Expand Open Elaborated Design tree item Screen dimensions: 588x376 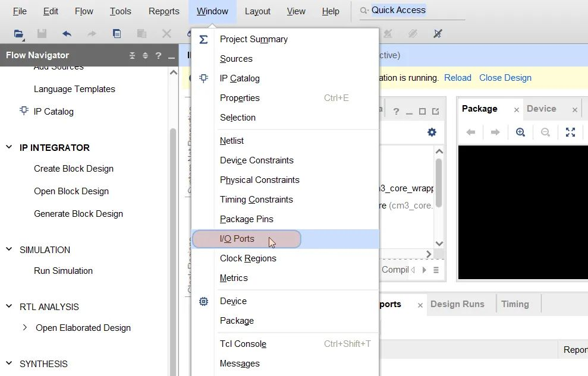pyautogui.click(x=25, y=327)
